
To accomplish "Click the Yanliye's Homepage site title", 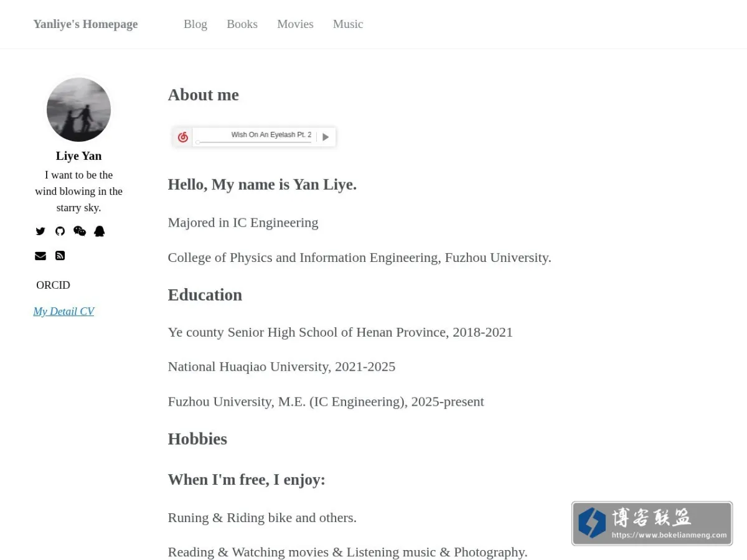I will pyautogui.click(x=85, y=24).
